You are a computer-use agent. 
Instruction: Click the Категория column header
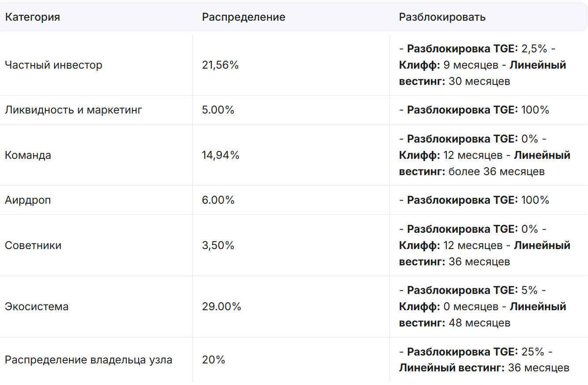click(33, 17)
